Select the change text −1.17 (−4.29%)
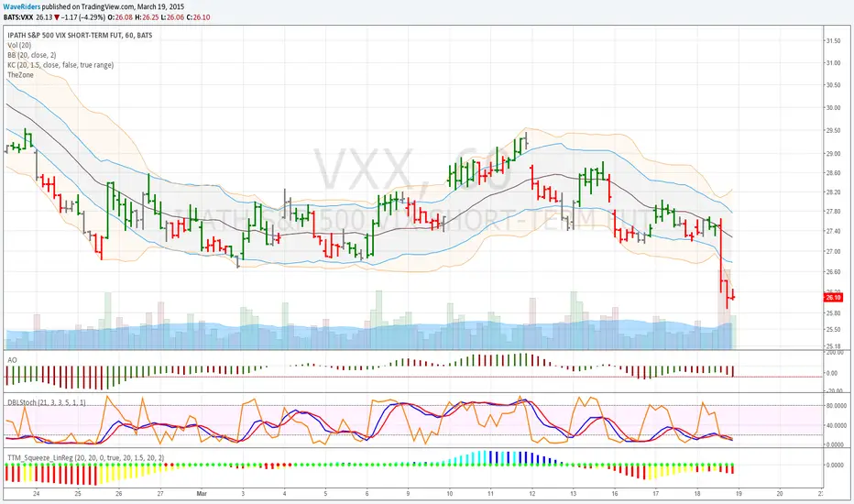The image size is (854, 504). (82, 17)
